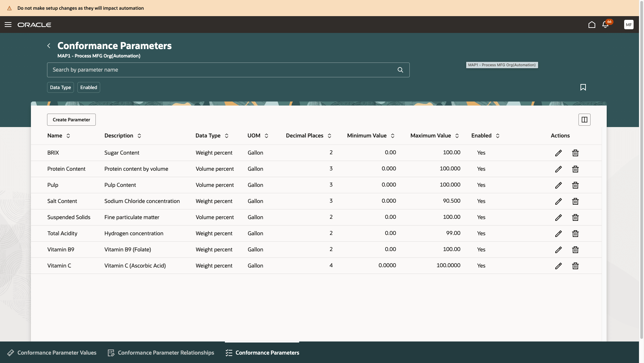Go to the Home icon
This screenshot has height=363, width=644.
(x=592, y=25)
